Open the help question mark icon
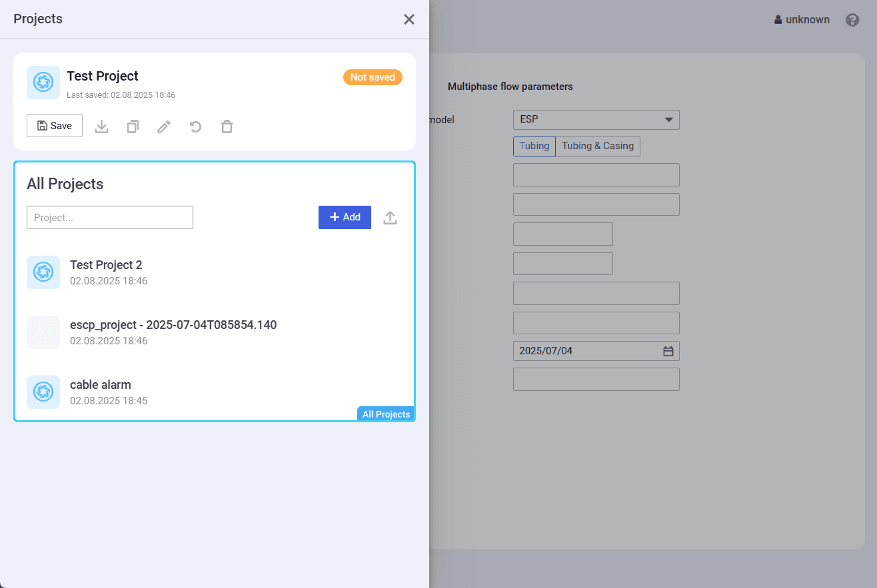The height and width of the screenshot is (588, 877). 852,20
